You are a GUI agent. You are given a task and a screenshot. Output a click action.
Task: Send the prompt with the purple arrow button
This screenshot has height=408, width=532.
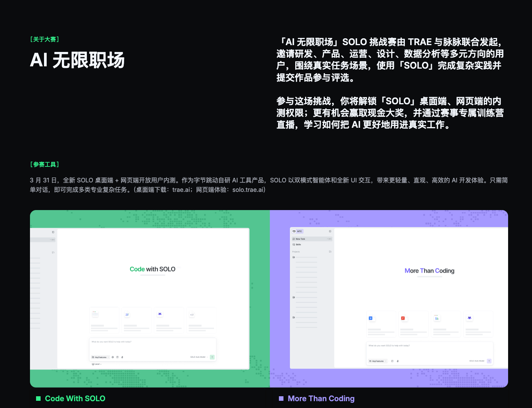point(489,361)
